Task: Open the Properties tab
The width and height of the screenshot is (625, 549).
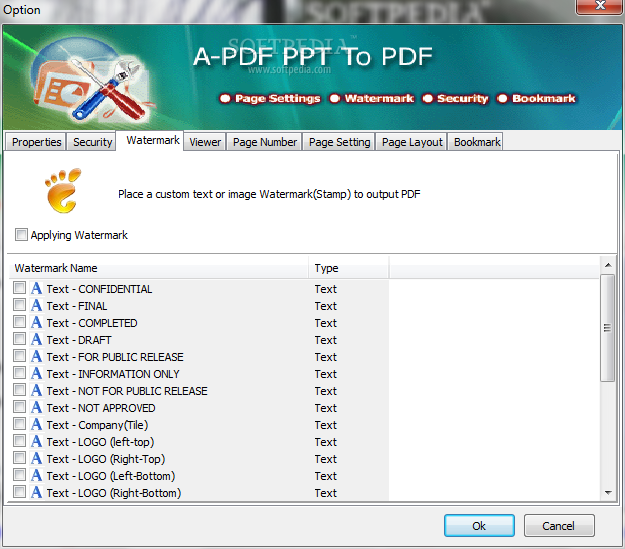Action: point(36,142)
